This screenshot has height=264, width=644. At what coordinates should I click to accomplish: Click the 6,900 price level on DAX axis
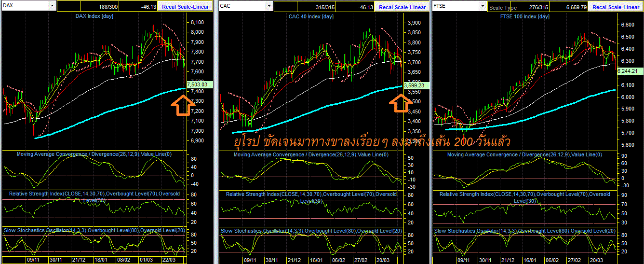(198, 141)
